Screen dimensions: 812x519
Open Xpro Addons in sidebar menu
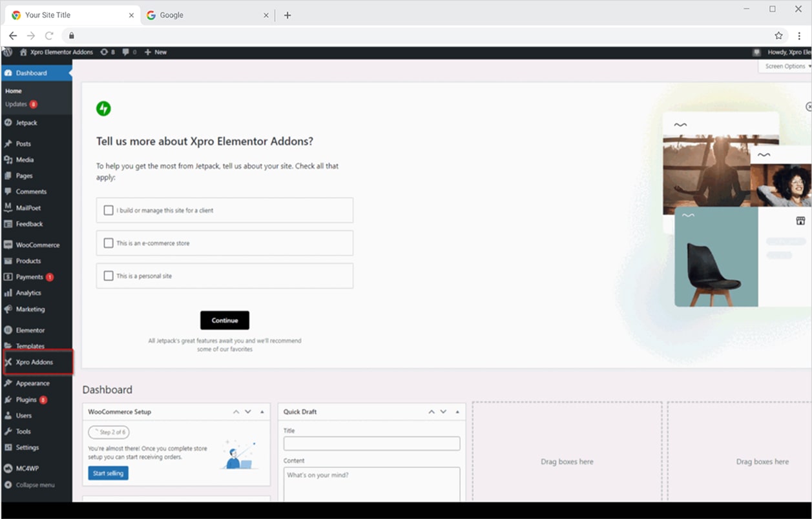tap(34, 362)
